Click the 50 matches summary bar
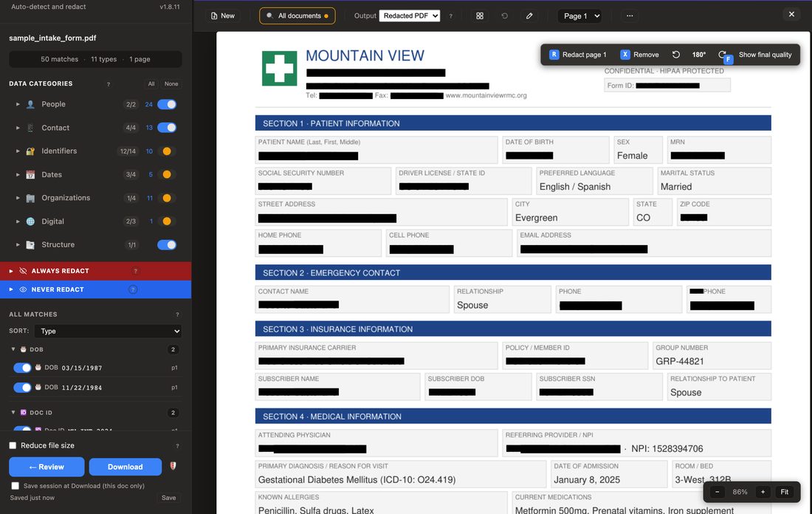This screenshot has height=514, width=812. point(95,59)
